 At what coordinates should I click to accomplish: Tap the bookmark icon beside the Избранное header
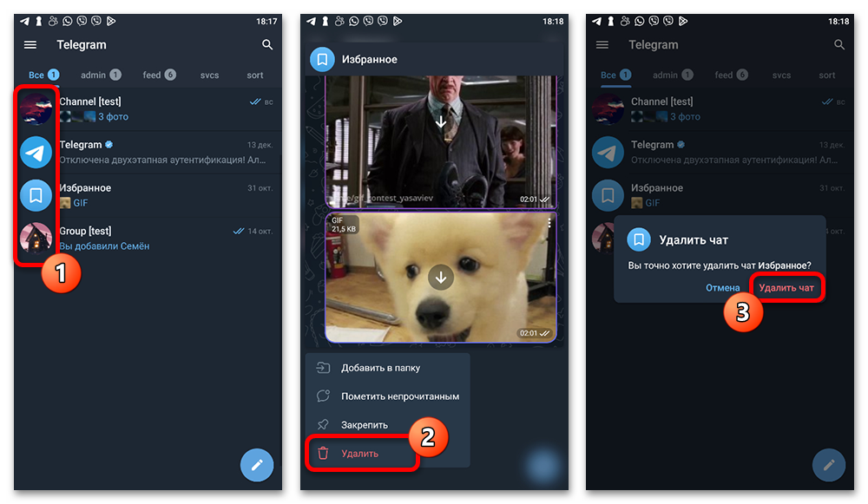(322, 59)
